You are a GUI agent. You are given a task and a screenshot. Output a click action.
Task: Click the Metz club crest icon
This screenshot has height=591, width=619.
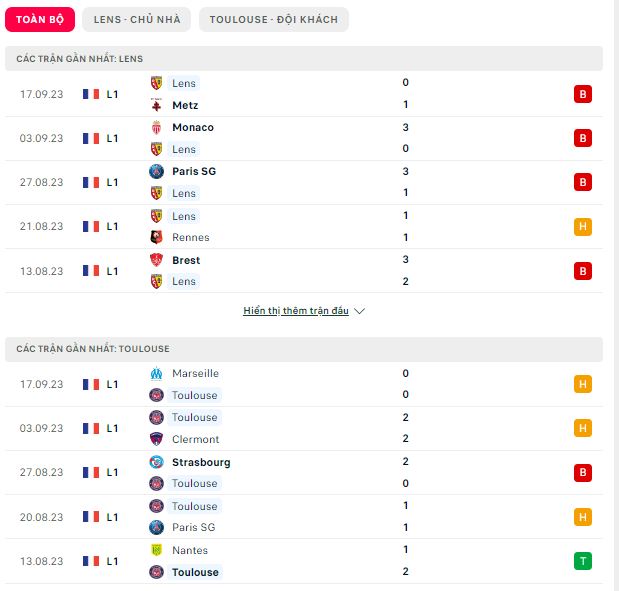pos(156,105)
